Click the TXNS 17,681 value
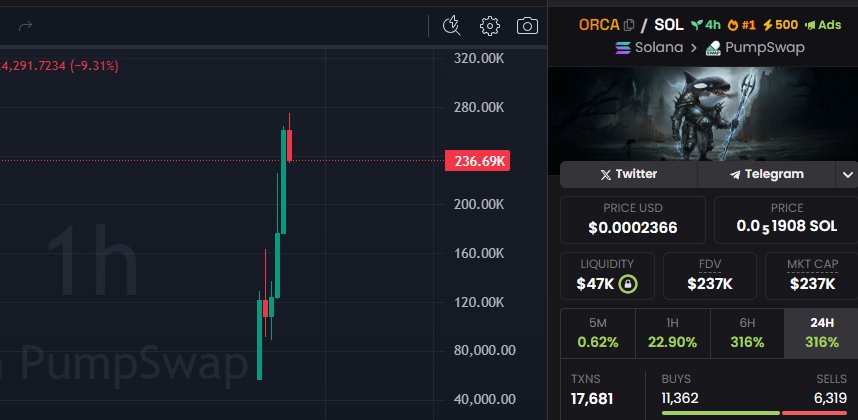 click(592, 399)
